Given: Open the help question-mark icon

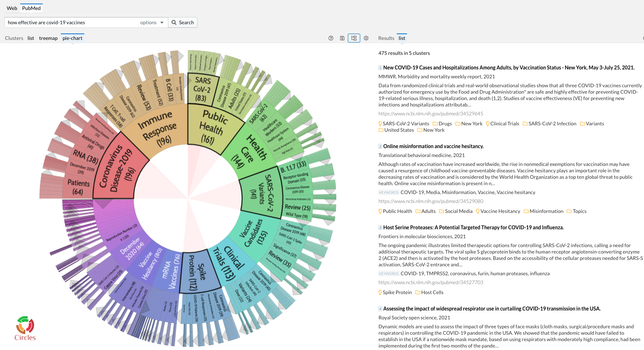Looking at the screenshot, I should tap(331, 38).
